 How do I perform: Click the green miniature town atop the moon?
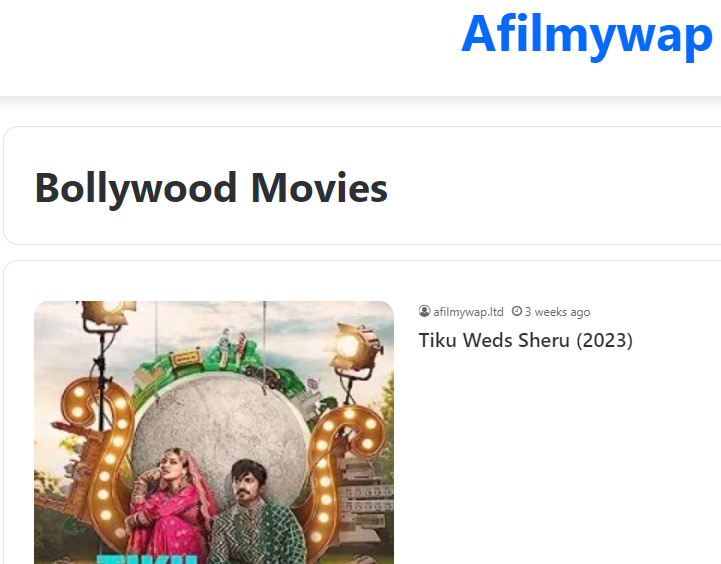221,363
